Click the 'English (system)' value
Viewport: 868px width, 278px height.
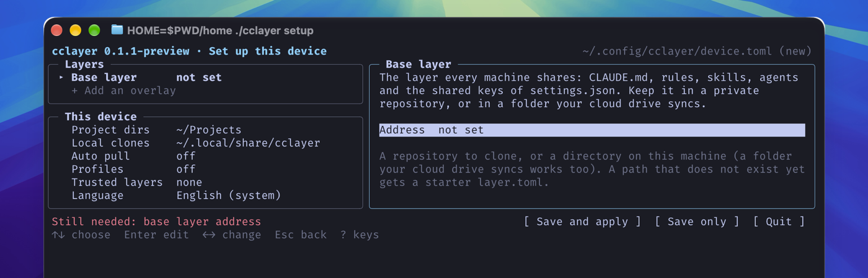coord(229,195)
